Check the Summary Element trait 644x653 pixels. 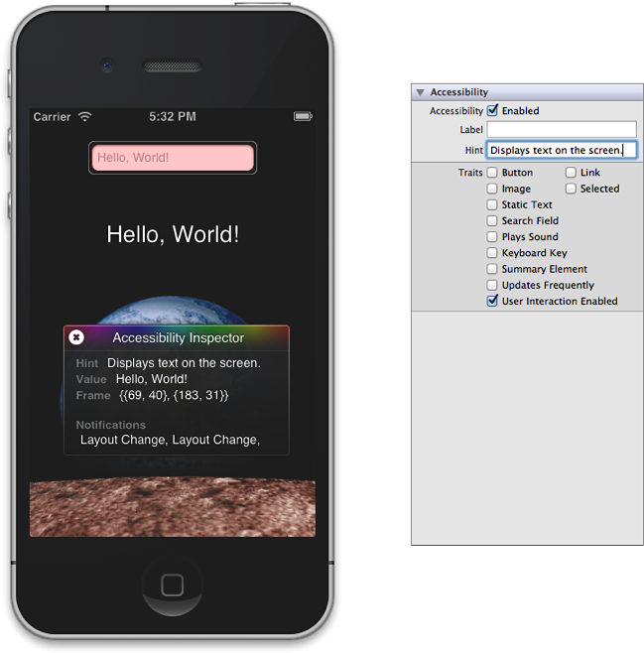493,269
